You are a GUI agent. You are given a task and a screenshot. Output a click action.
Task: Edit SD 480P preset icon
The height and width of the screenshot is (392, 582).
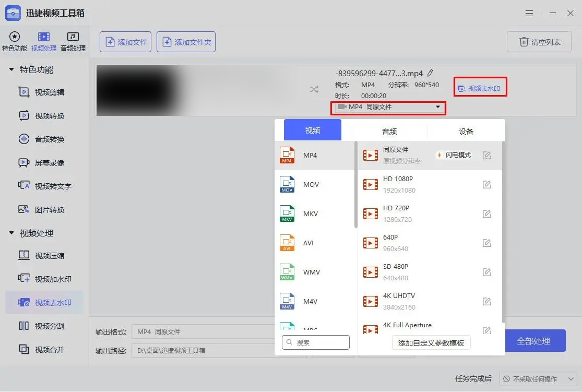click(x=487, y=272)
